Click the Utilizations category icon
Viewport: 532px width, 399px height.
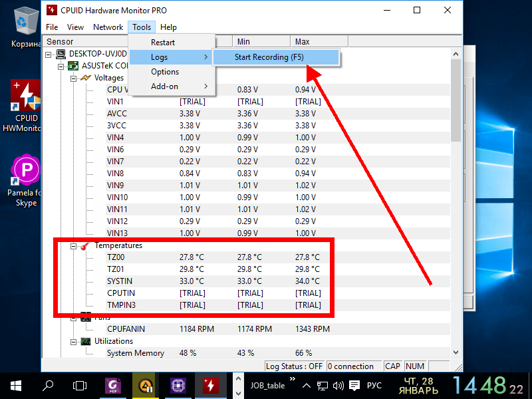pyautogui.click(x=86, y=341)
